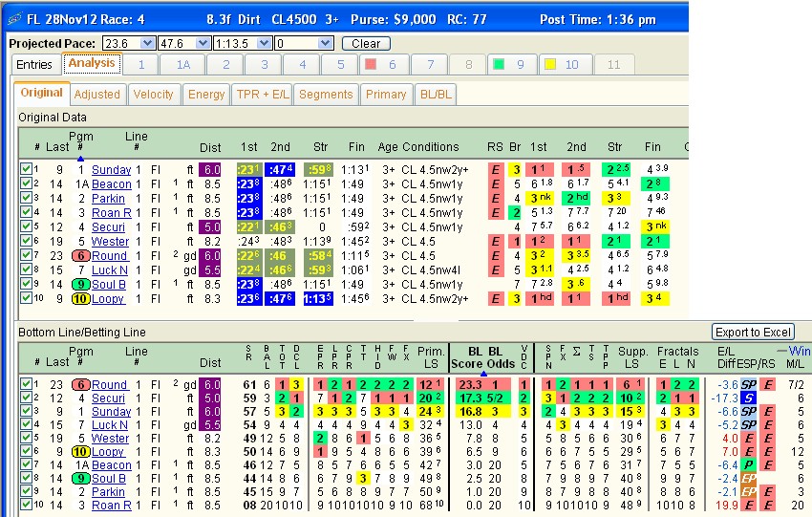This screenshot has width=812, height=517.
Task: Click the red program number 6 badge in Original Data
Action: click(x=81, y=256)
